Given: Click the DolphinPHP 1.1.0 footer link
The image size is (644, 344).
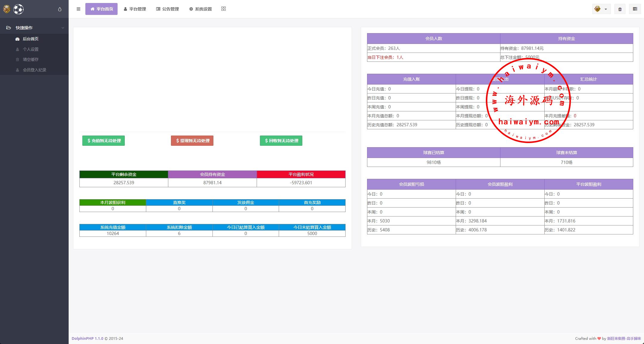Looking at the screenshot, I should point(87,338).
